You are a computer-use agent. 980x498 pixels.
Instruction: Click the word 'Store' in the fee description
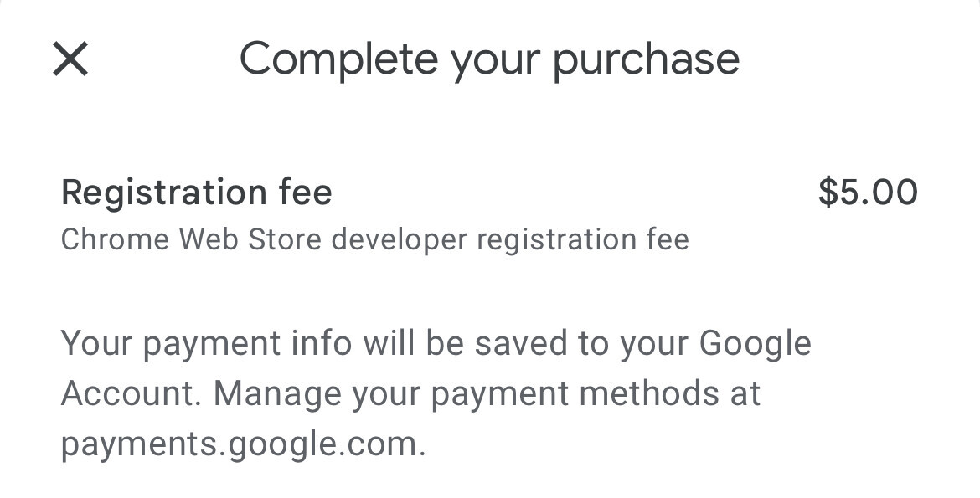pos(285,240)
